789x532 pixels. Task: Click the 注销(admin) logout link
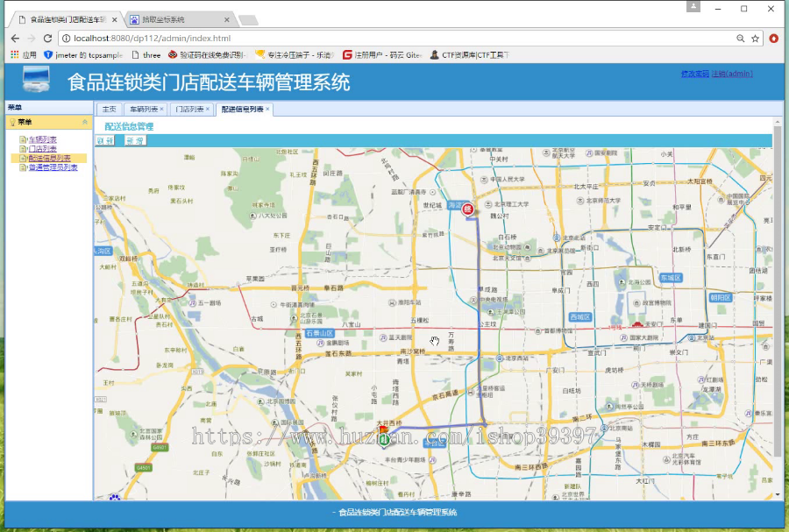[x=732, y=74]
